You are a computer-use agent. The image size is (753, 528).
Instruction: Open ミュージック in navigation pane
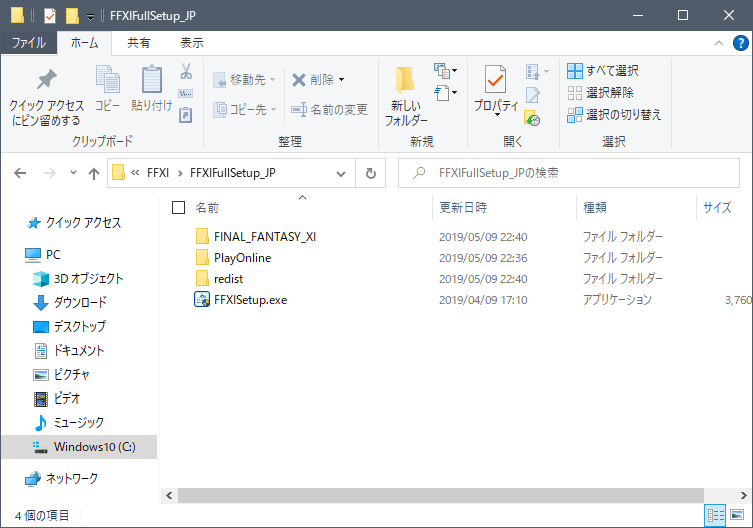[x=68, y=423]
